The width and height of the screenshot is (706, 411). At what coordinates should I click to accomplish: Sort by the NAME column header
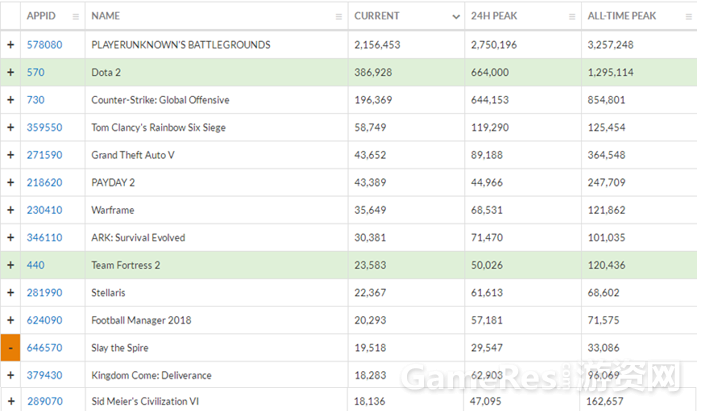tap(105, 16)
